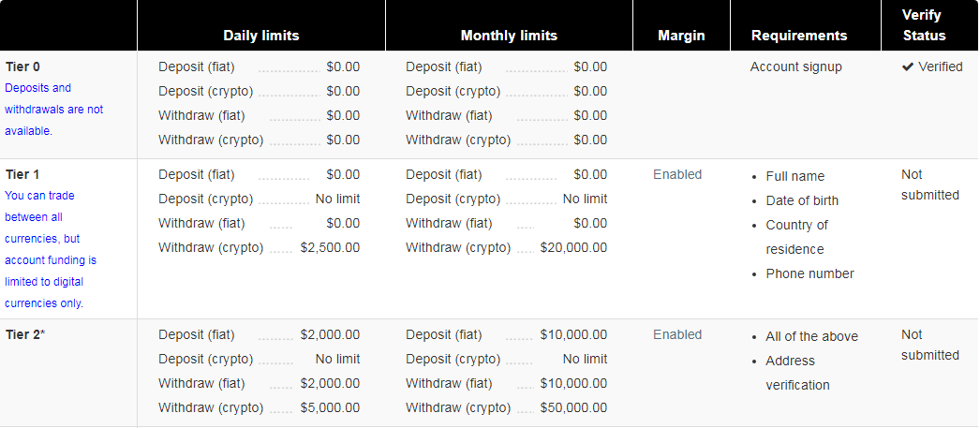This screenshot has width=980, height=428.
Task: Click the Account signup requirement
Action: tap(795, 66)
